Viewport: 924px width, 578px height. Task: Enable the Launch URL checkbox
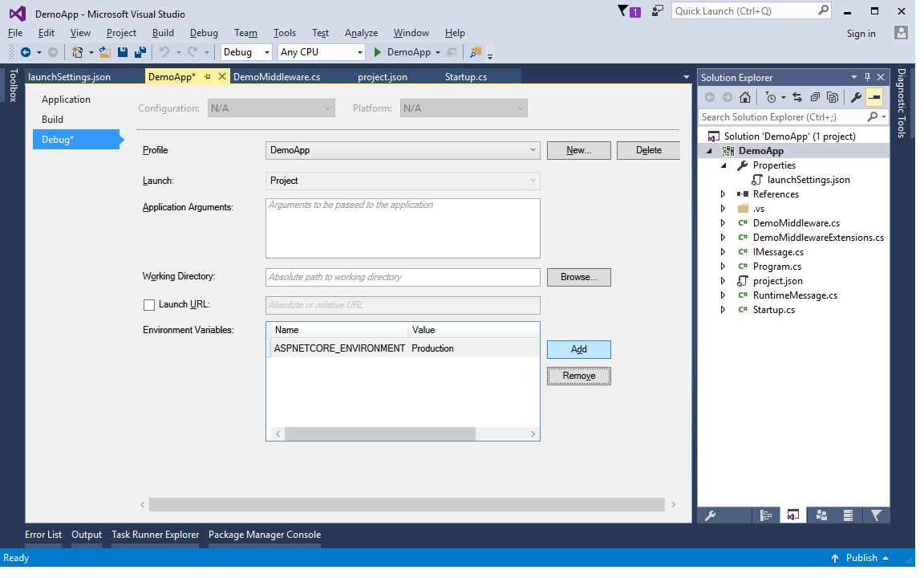pos(149,305)
